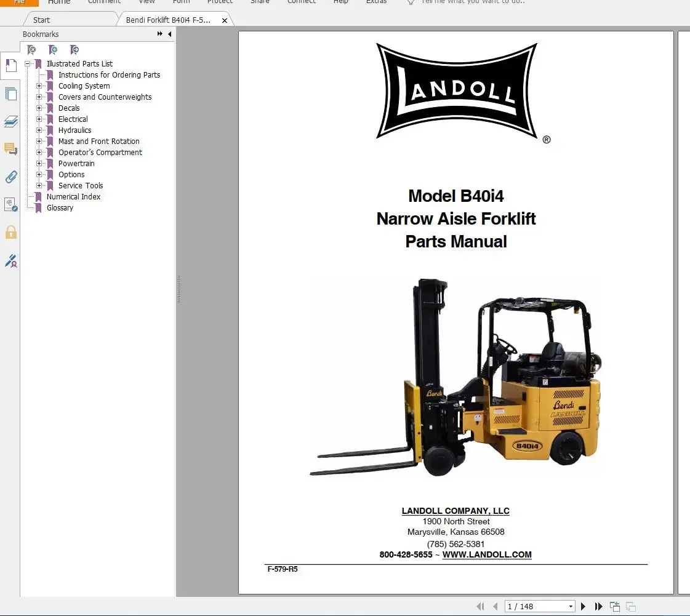Open the Layers panel in sidebar

coord(10,121)
